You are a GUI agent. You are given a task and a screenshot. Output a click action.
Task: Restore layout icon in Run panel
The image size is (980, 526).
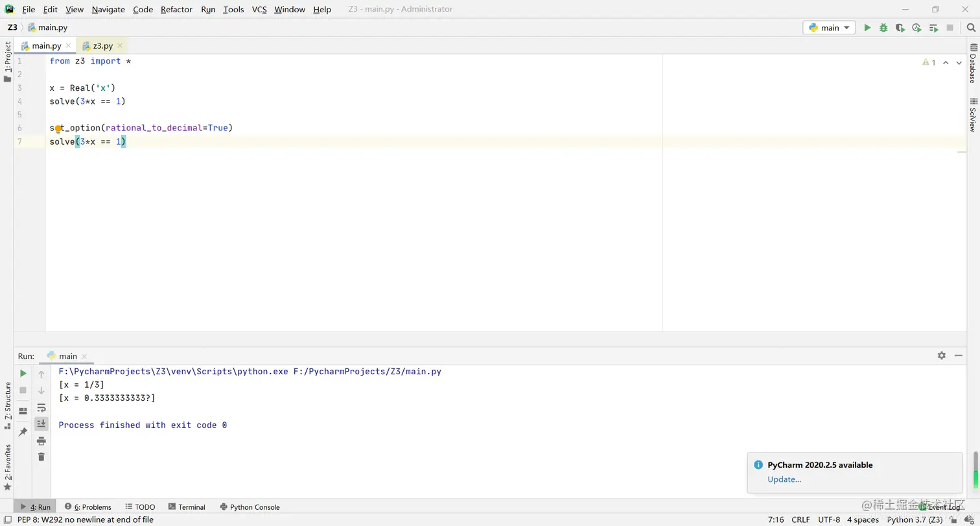23,411
